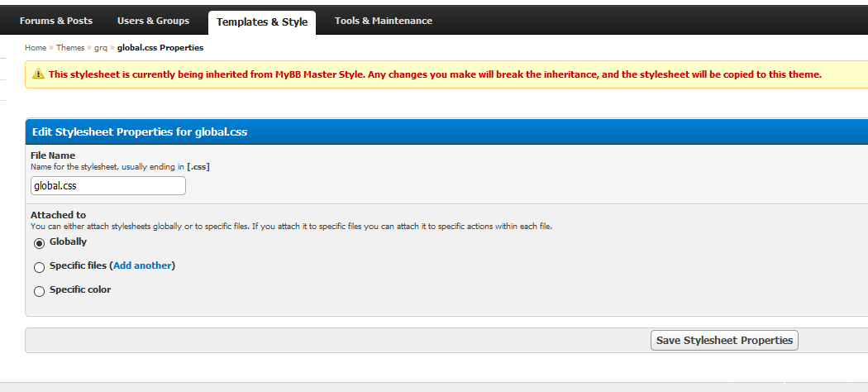The height and width of the screenshot is (392, 868).
Task: Click the File Name field label
Action: (53, 155)
